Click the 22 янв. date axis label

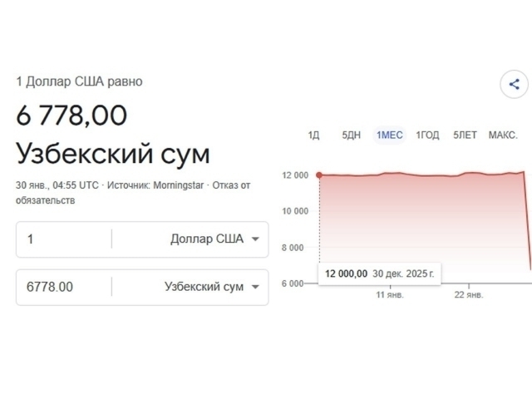click(470, 295)
